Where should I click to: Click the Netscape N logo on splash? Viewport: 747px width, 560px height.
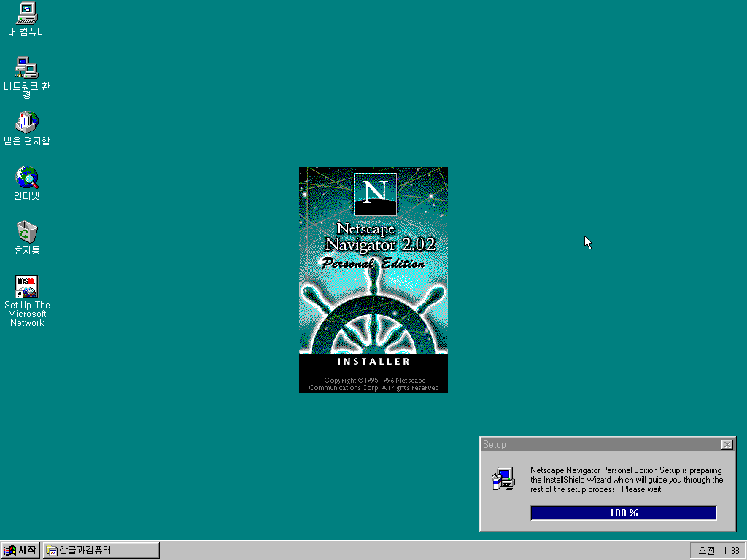[376, 194]
